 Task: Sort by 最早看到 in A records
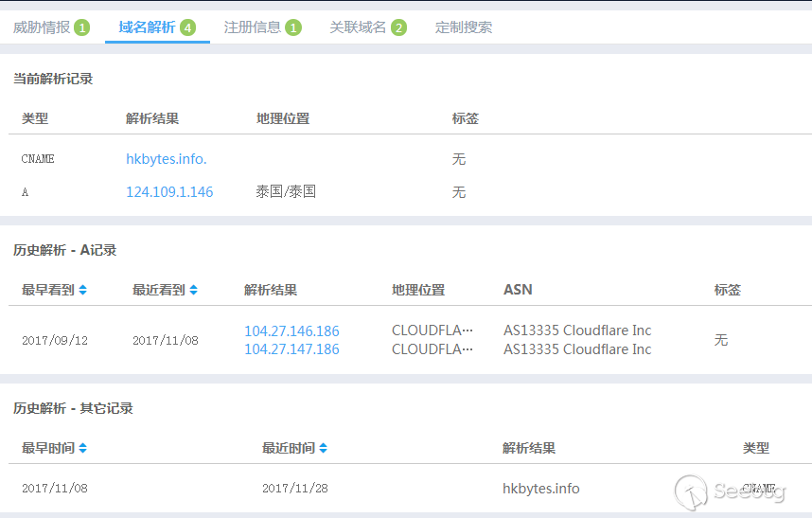pyautogui.click(x=83, y=290)
